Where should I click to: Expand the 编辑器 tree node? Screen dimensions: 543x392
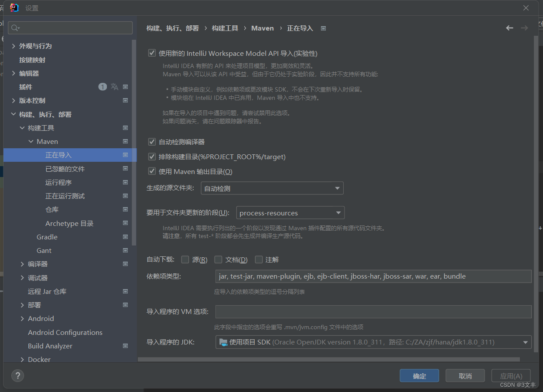tap(14, 73)
